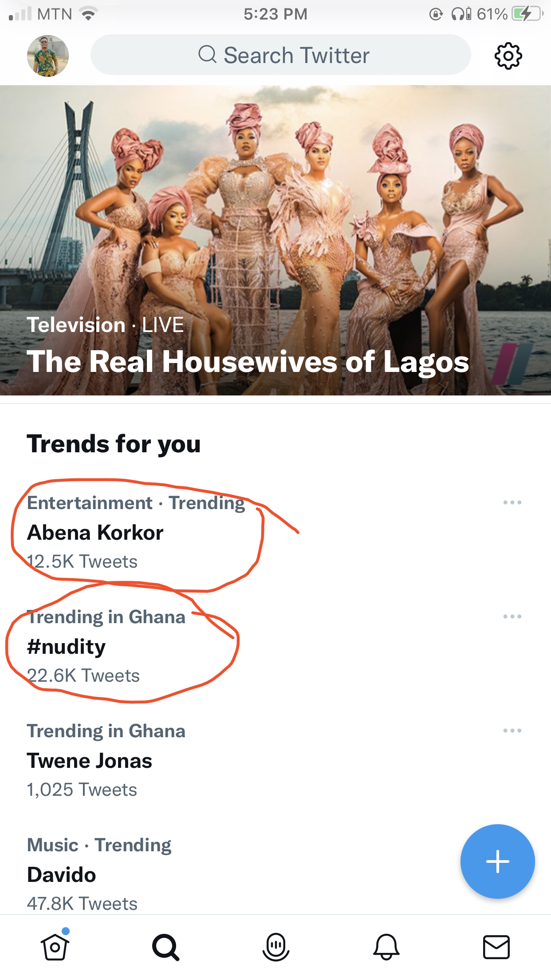Image resolution: width=551 pixels, height=980 pixels.
Task: Open more options for Twene Jonas trend
Action: 512,731
